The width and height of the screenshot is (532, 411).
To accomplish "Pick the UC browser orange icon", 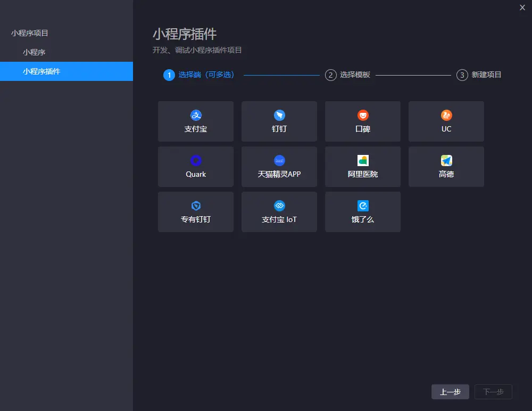I will [x=446, y=115].
